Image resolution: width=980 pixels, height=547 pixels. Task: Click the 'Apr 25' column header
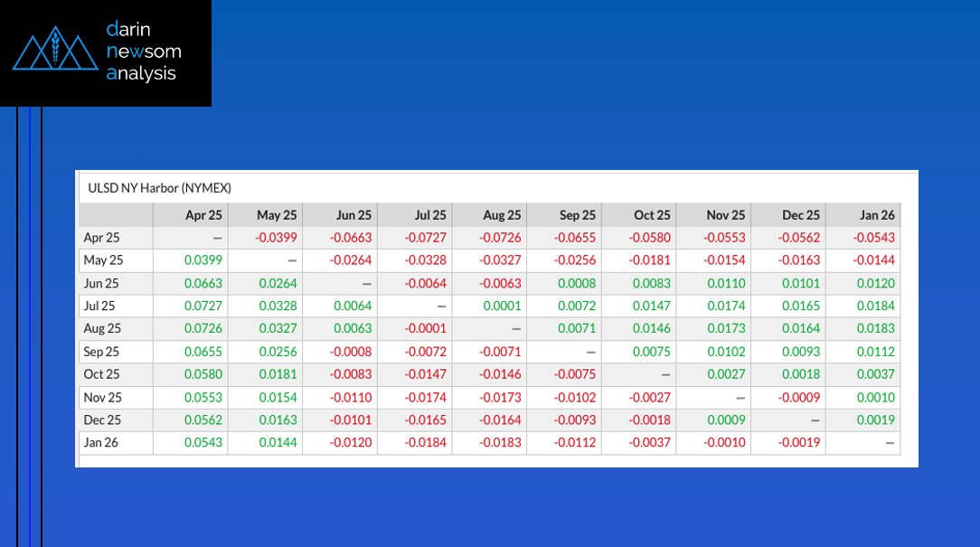click(203, 215)
